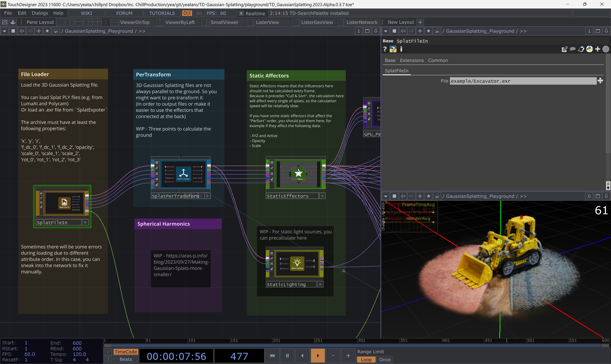The height and width of the screenshot is (364, 611).
Task: Open operator help question mark icon
Action: coord(385,49)
